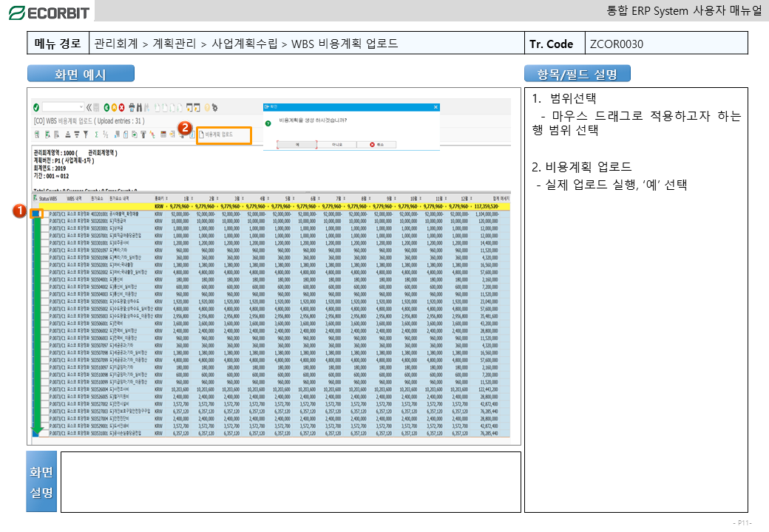The height and width of the screenshot is (532, 769).
Task: Click 취소 in the confirmation dialog
Action: pos(376,145)
